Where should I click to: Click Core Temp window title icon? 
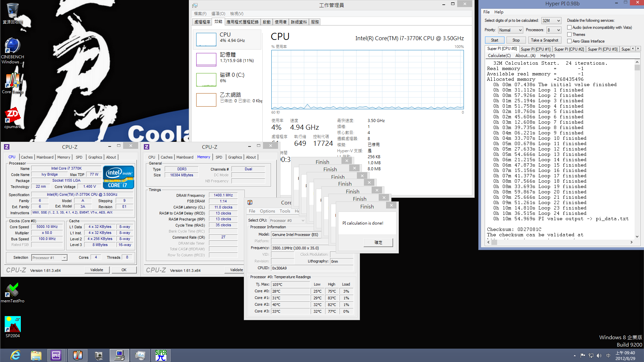tap(250, 202)
